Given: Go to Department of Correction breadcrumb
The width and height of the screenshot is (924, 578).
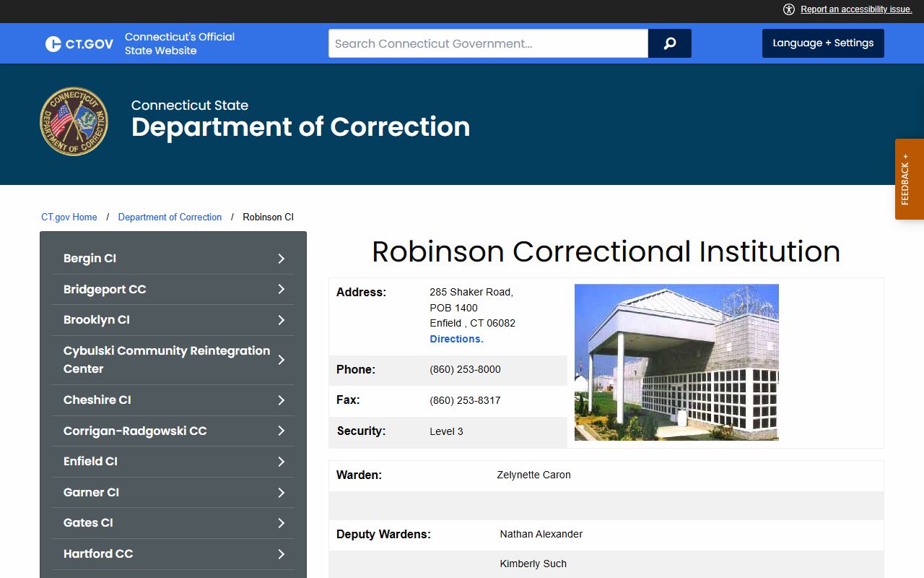Looking at the screenshot, I should [x=170, y=217].
